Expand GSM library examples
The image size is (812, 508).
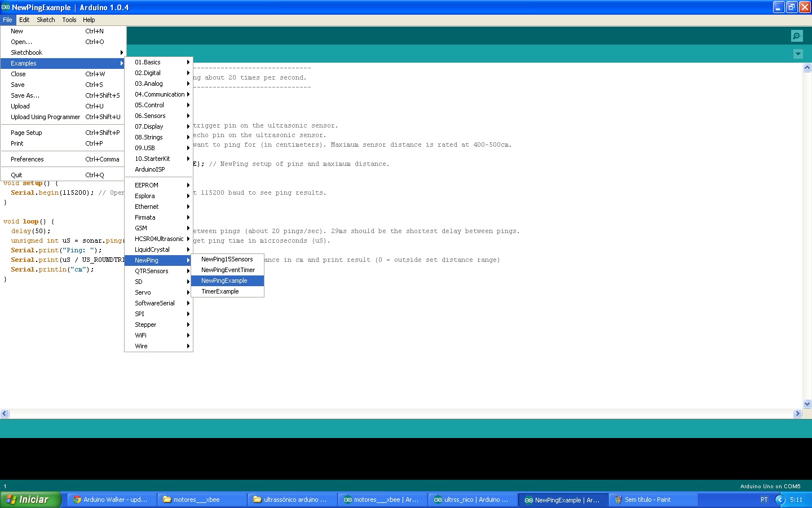pyautogui.click(x=158, y=228)
